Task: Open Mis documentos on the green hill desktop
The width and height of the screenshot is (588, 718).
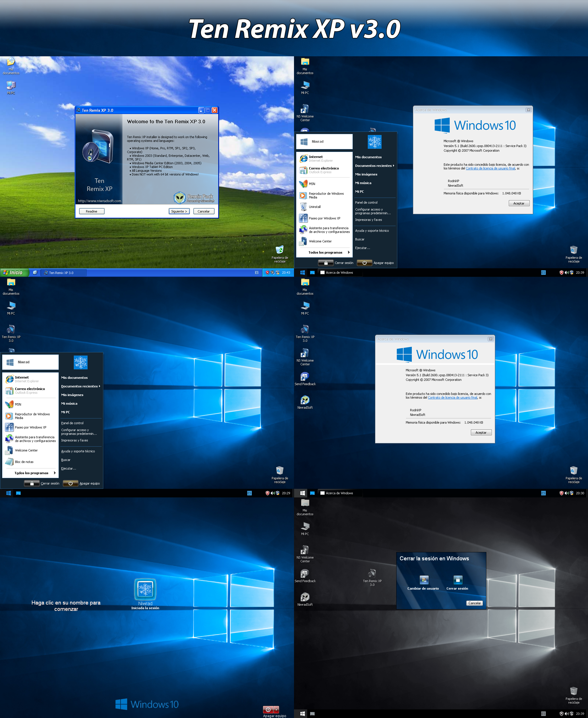Action: [x=11, y=66]
